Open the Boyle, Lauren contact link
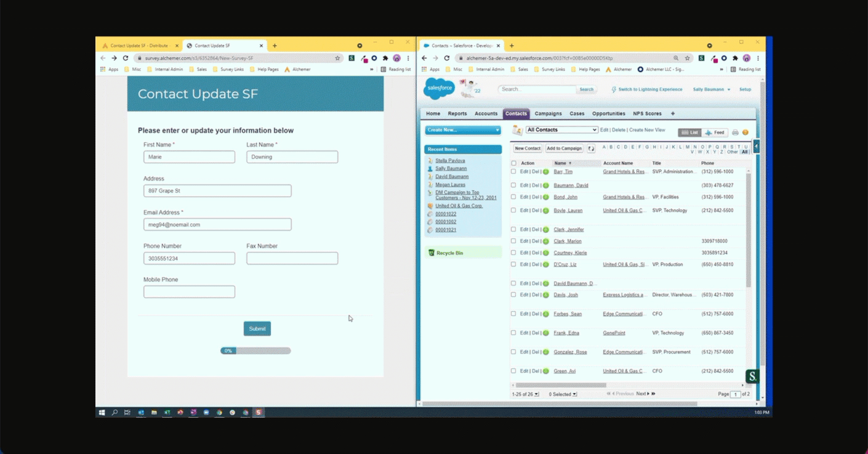Viewport: 868px width, 454px height. coord(568,211)
